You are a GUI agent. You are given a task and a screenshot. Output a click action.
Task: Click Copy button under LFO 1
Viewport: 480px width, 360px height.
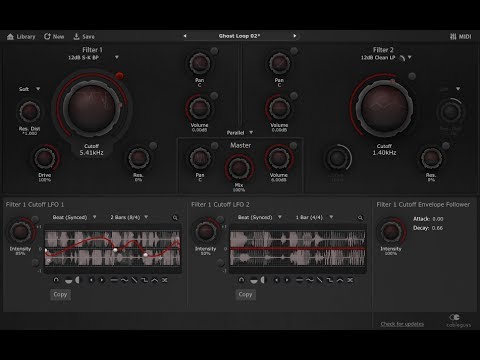[x=60, y=294]
